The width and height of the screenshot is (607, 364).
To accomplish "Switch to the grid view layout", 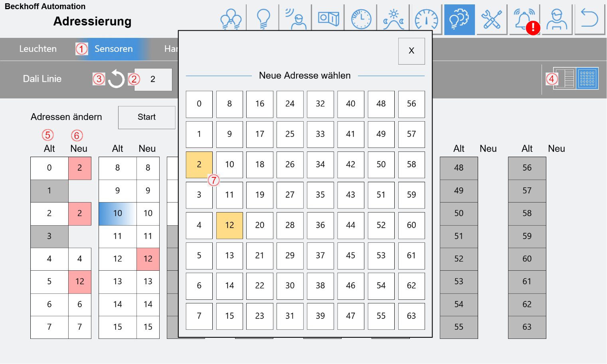I will click(587, 79).
